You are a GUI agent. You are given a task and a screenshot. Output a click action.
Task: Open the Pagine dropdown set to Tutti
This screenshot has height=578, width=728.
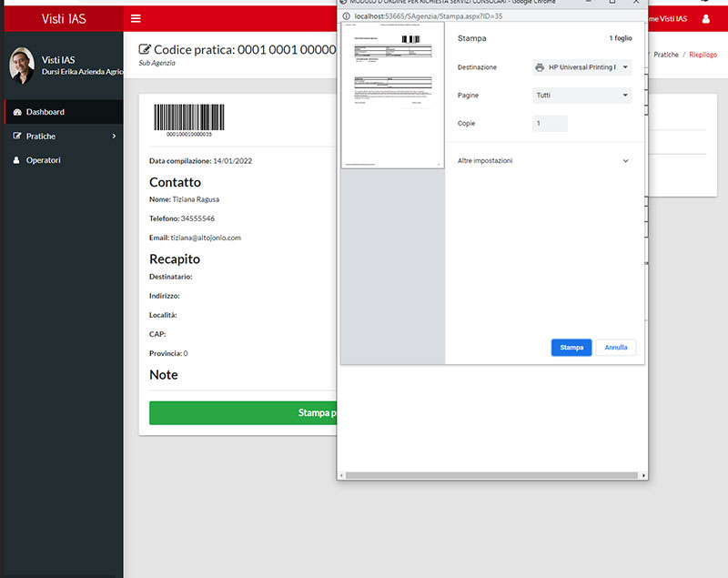(x=581, y=96)
